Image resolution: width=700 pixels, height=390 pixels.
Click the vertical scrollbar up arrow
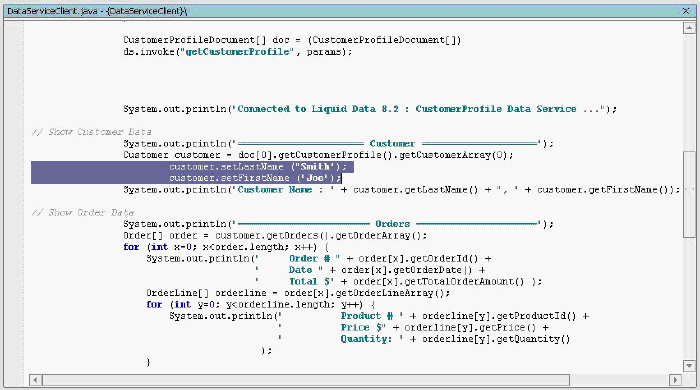pos(689,28)
